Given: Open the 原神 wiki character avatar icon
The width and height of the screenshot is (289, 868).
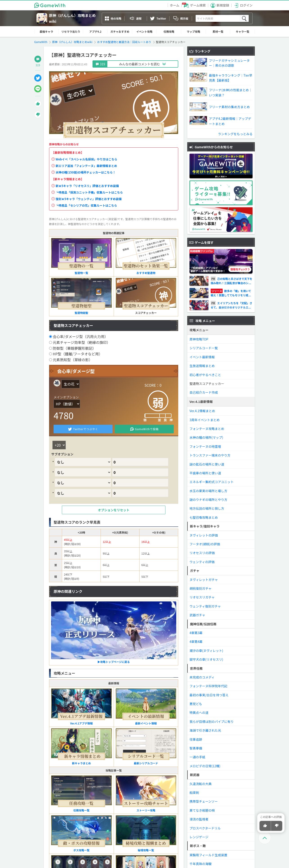Looking at the screenshot, I should 42,18.
